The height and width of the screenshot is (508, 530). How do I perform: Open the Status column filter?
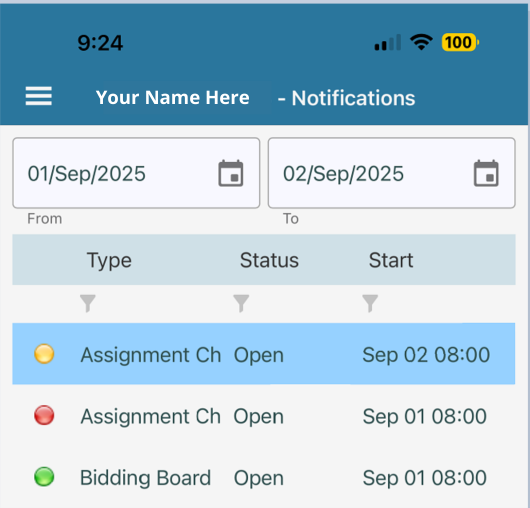tap(241, 303)
